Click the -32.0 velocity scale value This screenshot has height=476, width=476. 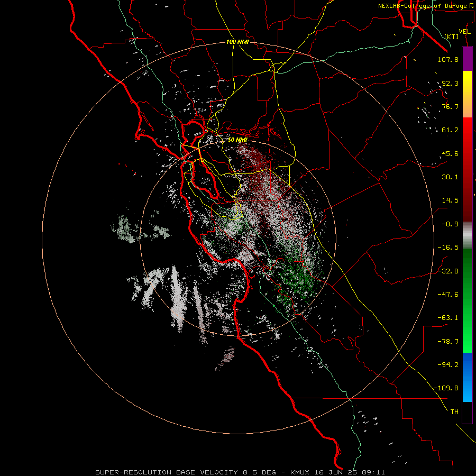pos(448,271)
